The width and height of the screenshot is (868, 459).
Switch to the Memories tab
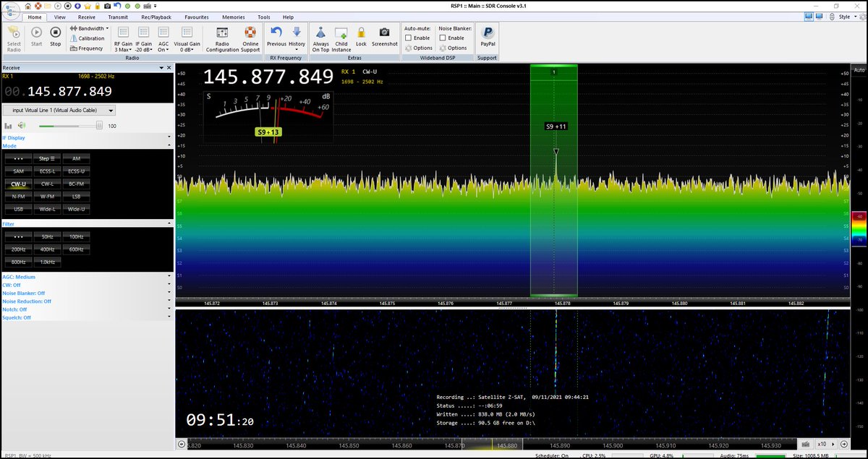tap(233, 17)
